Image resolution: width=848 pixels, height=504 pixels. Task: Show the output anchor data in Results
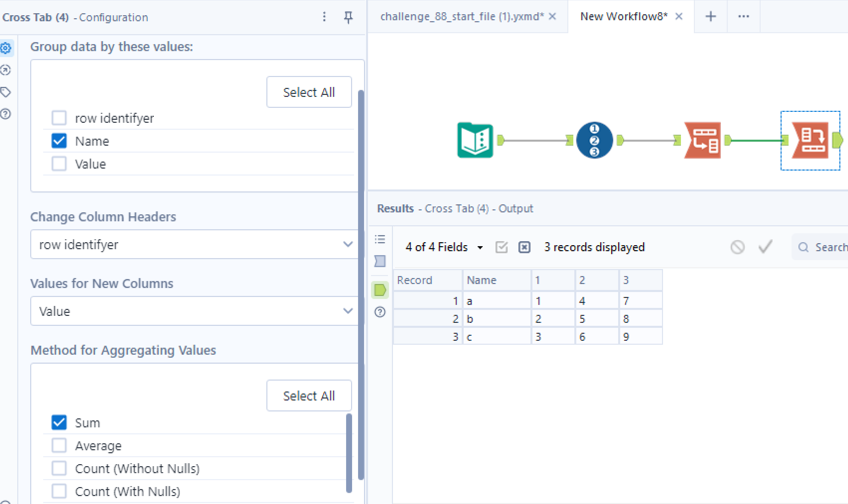380,290
